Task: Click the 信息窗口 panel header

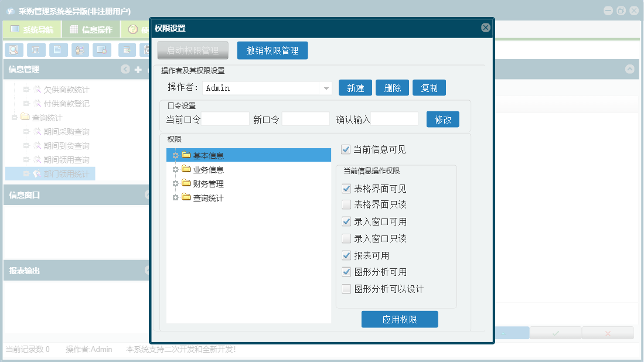Action: point(76,195)
